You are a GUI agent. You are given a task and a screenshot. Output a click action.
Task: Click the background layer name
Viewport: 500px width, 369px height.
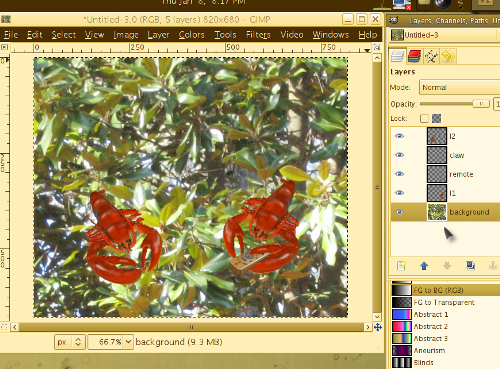tap(469, 212)
